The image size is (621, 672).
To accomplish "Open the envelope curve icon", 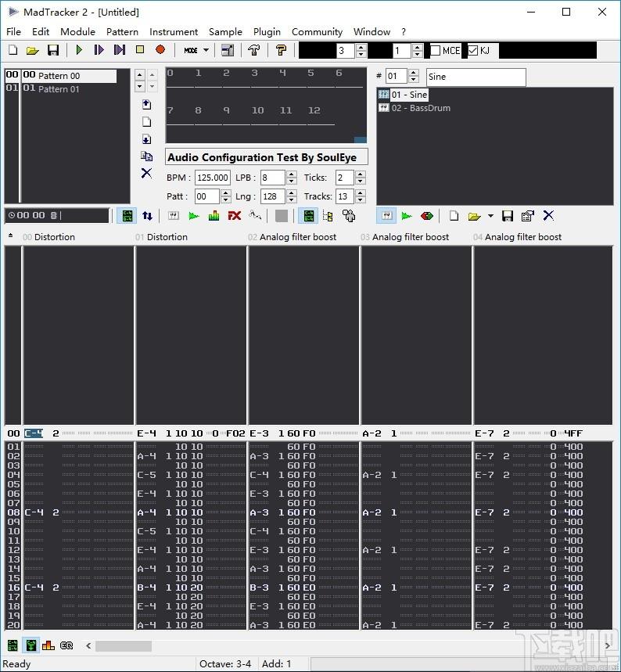I will [255, 216].
